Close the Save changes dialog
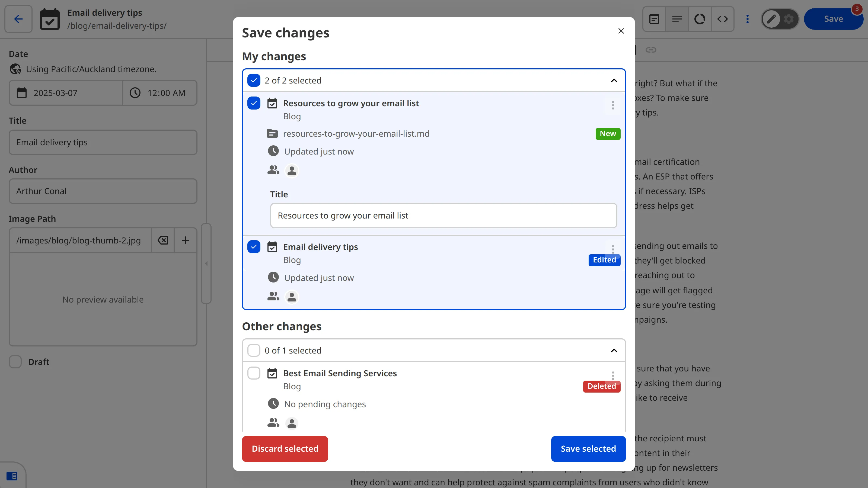The width and height of the screenshot is (868, 488). click(x=621, y=31)
